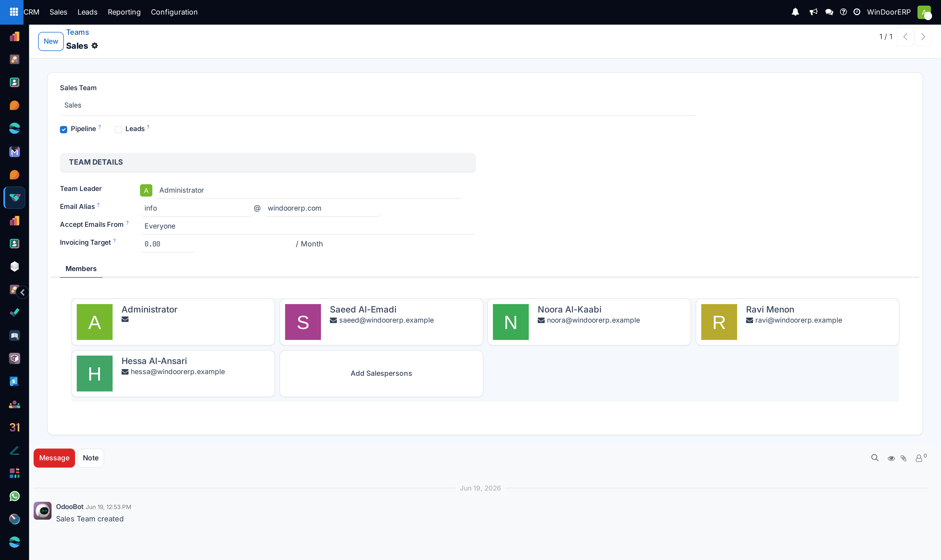This screenshot has height=560, width=941.
Task: Click the Email Alias 'info' input field
Action: point(196,208)
